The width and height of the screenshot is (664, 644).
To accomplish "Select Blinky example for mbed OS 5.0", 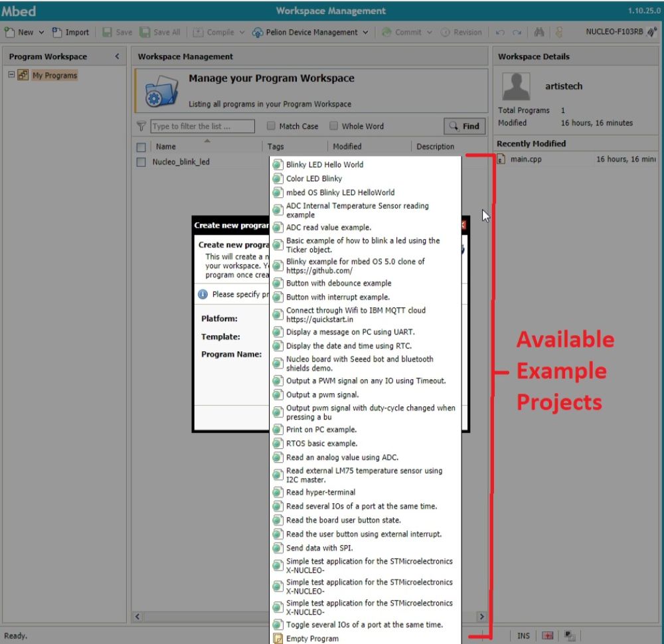I will [x=365, y=266].
